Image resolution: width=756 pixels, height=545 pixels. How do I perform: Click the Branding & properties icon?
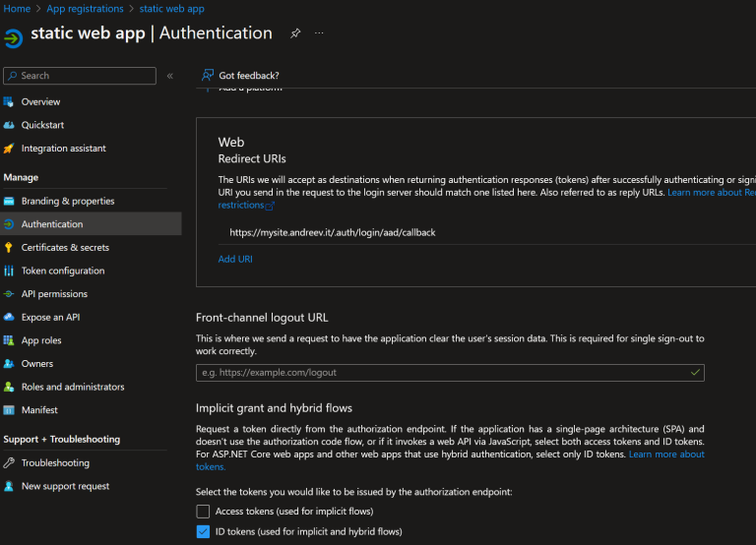point(9,201)
